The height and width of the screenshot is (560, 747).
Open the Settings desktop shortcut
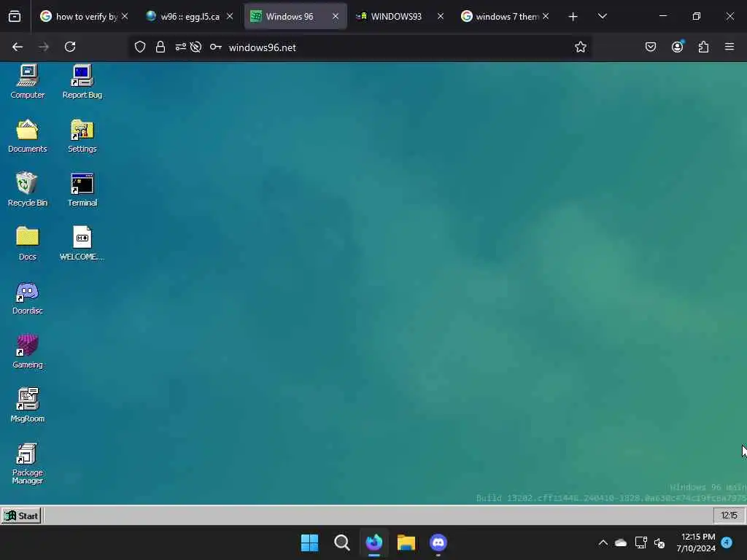(82, 135)
